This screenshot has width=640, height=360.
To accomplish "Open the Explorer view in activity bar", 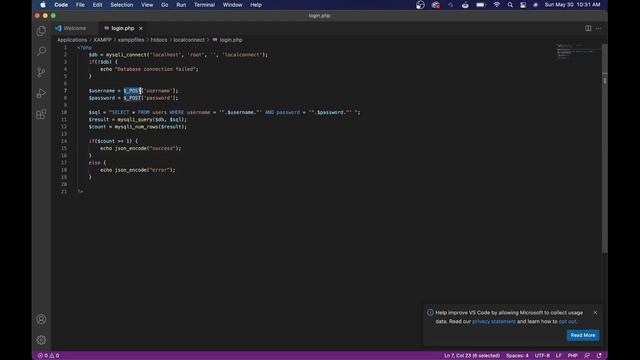I will [x=41, y=31].
